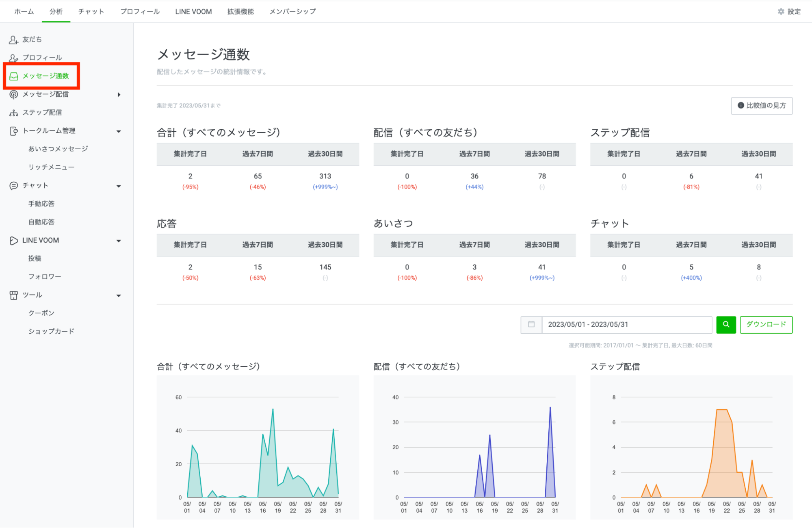
Task: Open プロフィール from the sidebar icon
Action: click(x=13, y=57)
